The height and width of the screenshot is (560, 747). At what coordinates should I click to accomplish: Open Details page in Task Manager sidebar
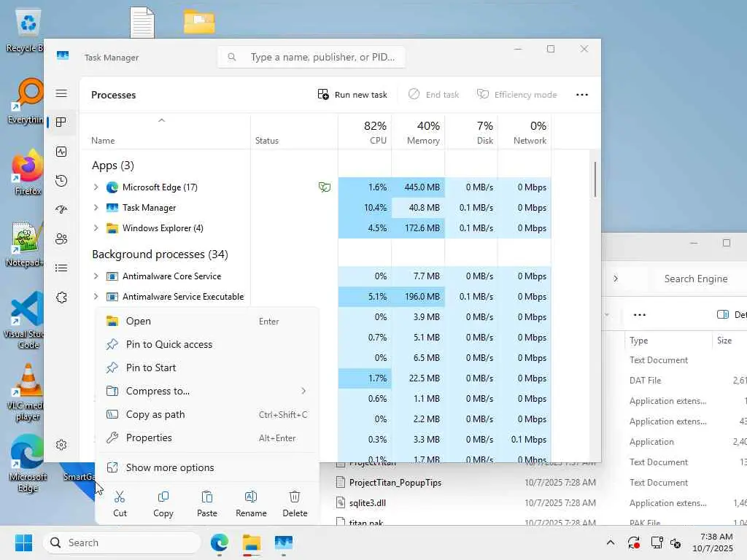point(61,268)
